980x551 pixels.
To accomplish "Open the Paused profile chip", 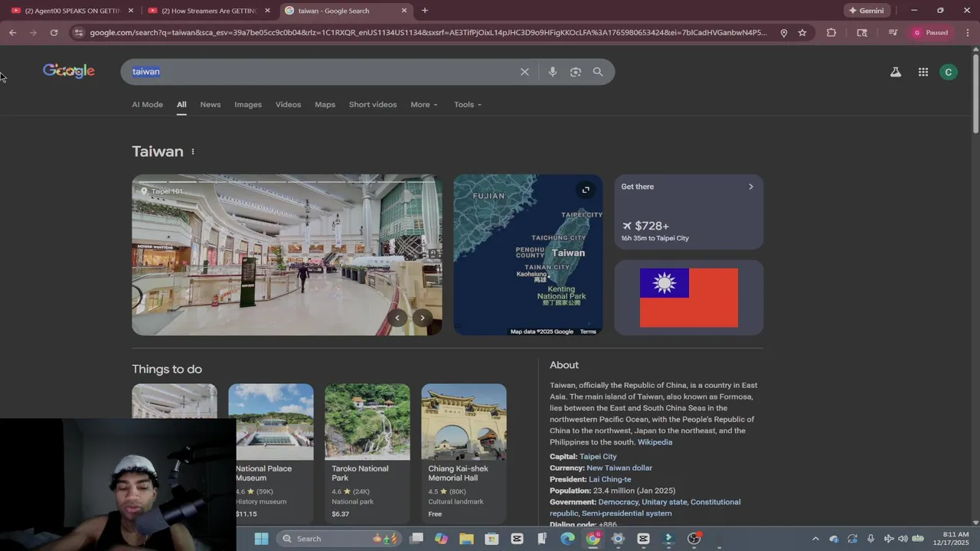I will [932, 33].
